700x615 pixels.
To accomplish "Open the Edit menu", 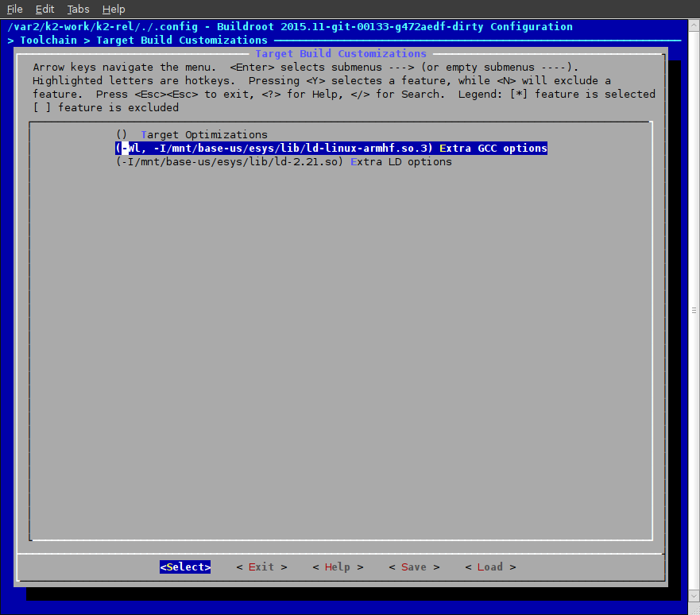I will (44, 9).
